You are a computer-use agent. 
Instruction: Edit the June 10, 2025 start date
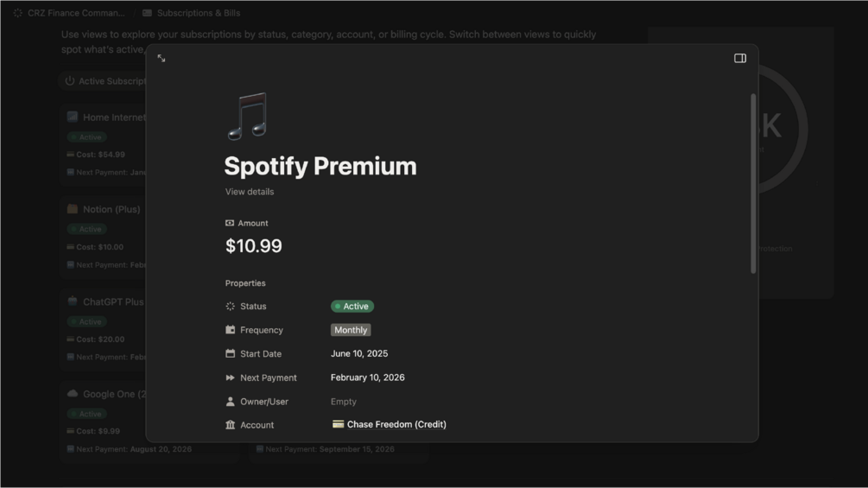tap(359, 354)
